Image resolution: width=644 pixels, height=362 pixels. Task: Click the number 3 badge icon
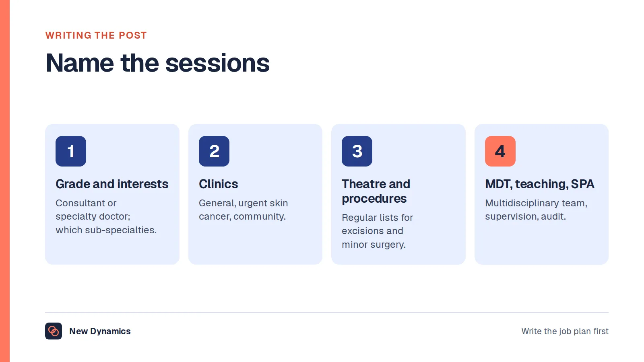(x=357, y=151)
